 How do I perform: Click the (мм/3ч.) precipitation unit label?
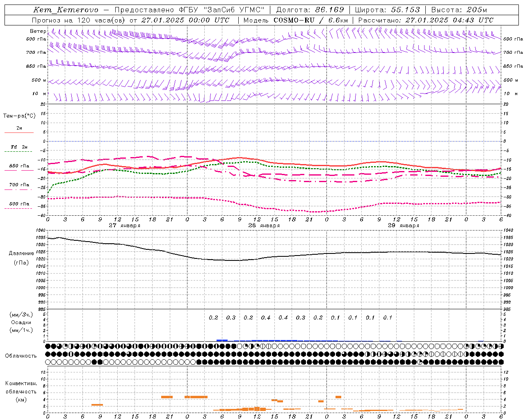point(21,315)
